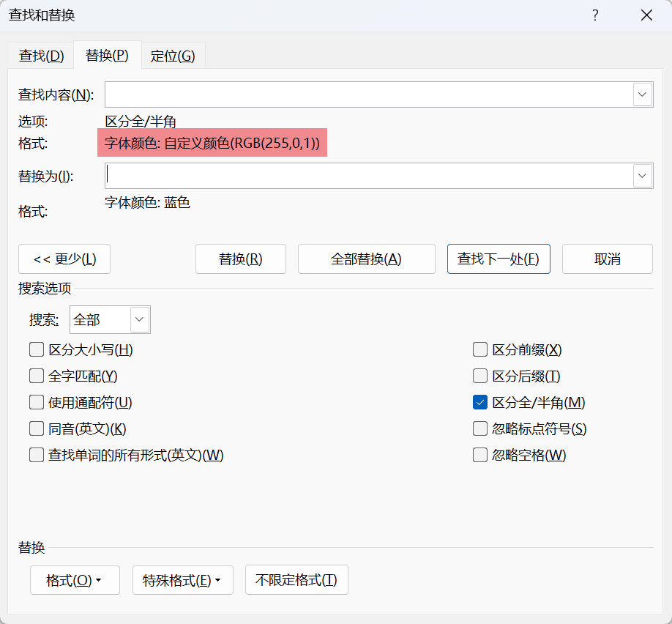Click the 取消 button
Screen dimensions: 672x624
click(608, 259)
